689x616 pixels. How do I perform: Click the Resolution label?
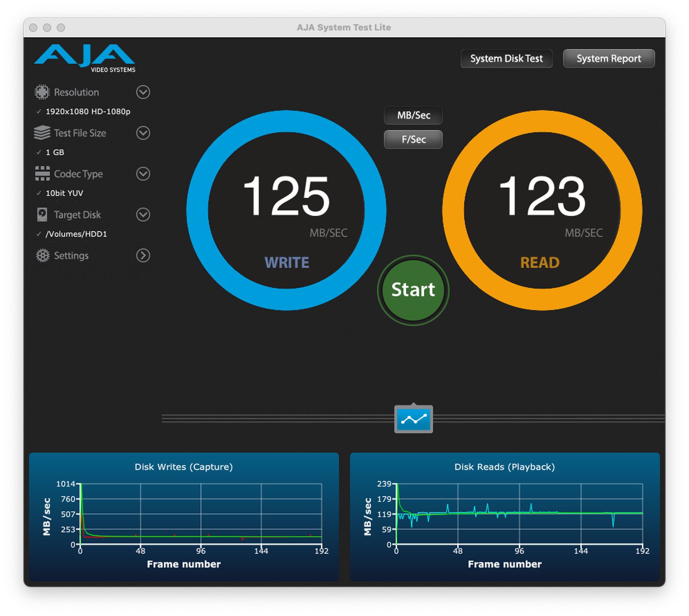point(76,92)
